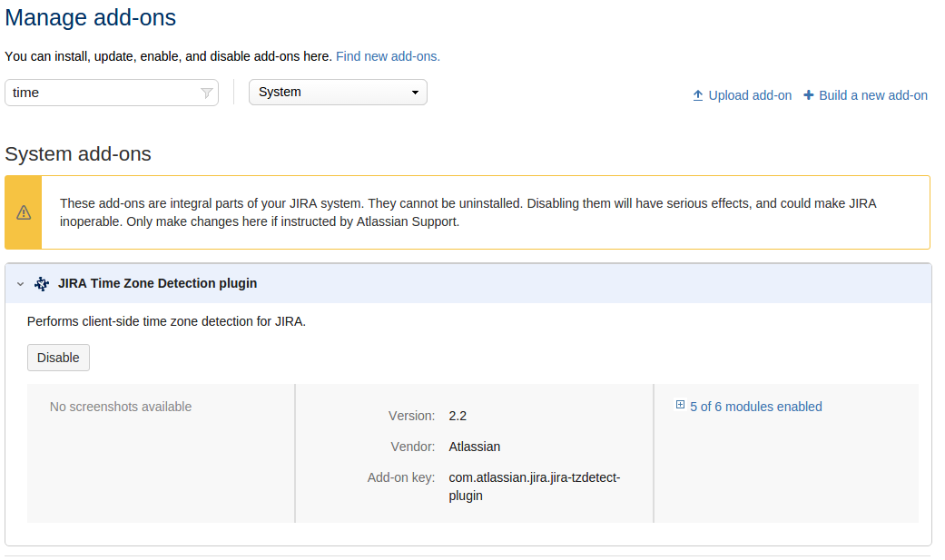Viewport: 945px width, 560px height.
Task: Focus the add-on filter field containing 'time'
Action: point(112,93)
